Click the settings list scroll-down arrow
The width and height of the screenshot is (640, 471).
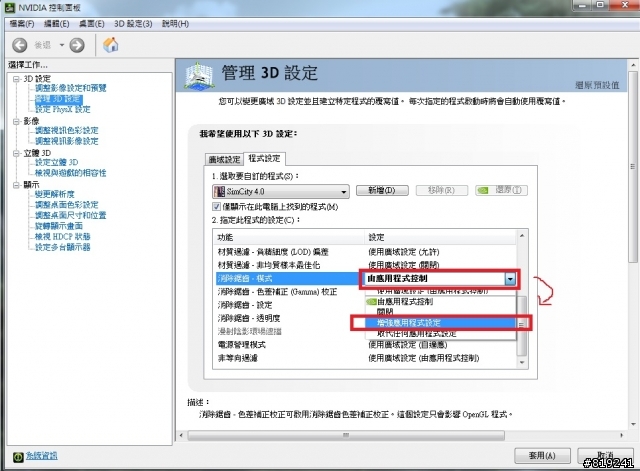point(522,362)
